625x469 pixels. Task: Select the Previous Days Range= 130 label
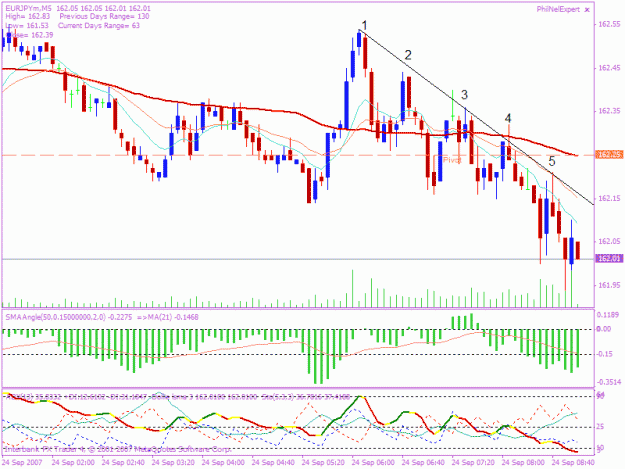click(104, 17)
